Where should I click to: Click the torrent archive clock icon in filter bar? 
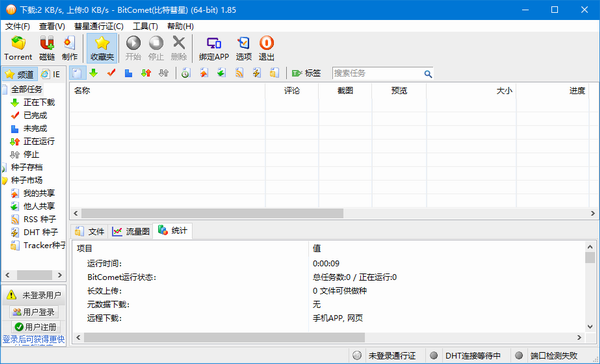click(x=186, y=73)
